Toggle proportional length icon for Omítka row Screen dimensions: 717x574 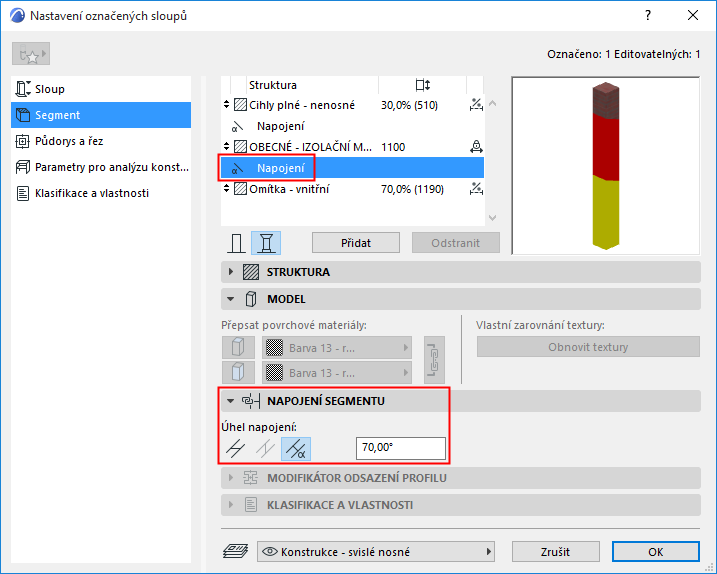click(476, 189)
